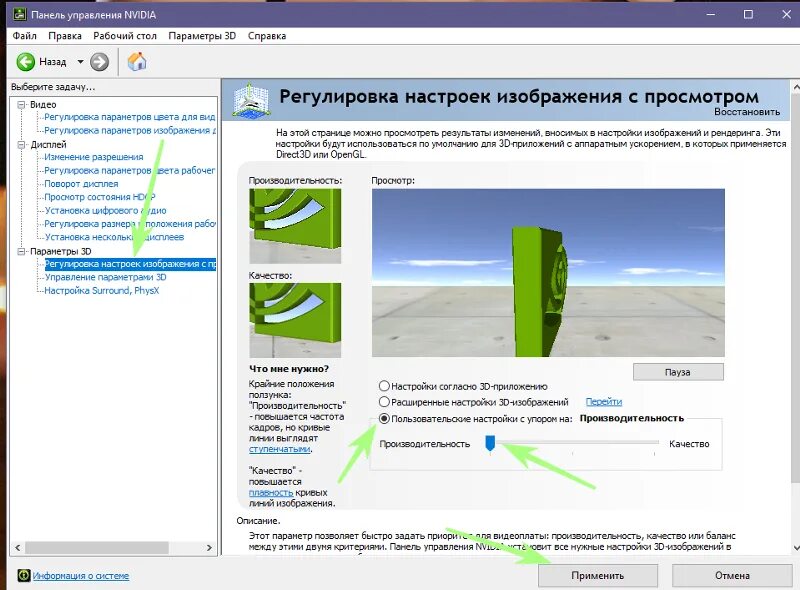Image resolution: width=800 pixels, height=590 pixels.
Task: Click the middle tick of the slider
Action: pos(572,452)
